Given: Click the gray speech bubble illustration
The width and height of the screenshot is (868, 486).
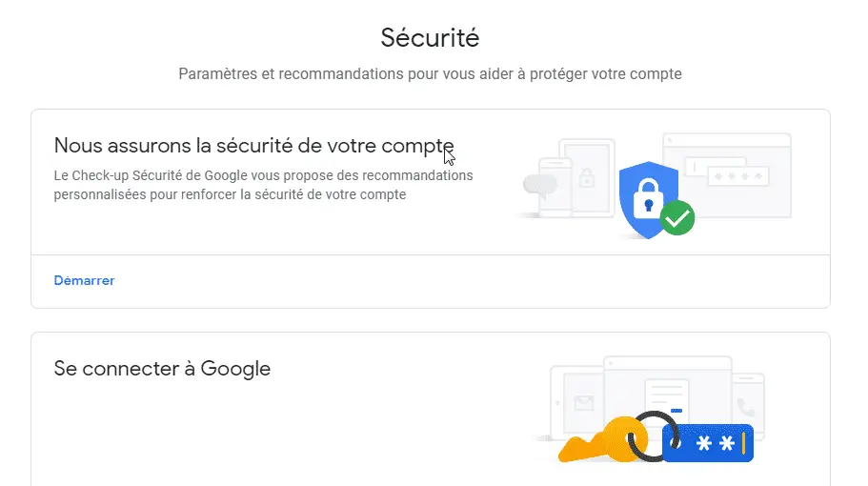Looking at the screenshot, I should 539,186.
